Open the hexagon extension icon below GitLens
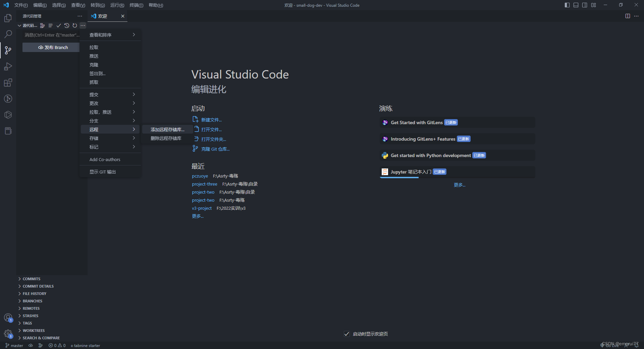Viewport: 644px width, 349px height. [8, 115]
